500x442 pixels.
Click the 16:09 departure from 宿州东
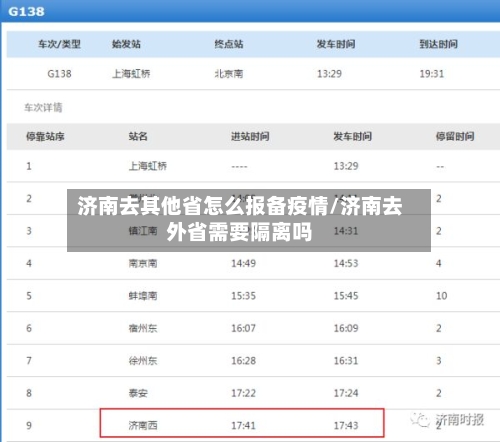click(346, 328)
